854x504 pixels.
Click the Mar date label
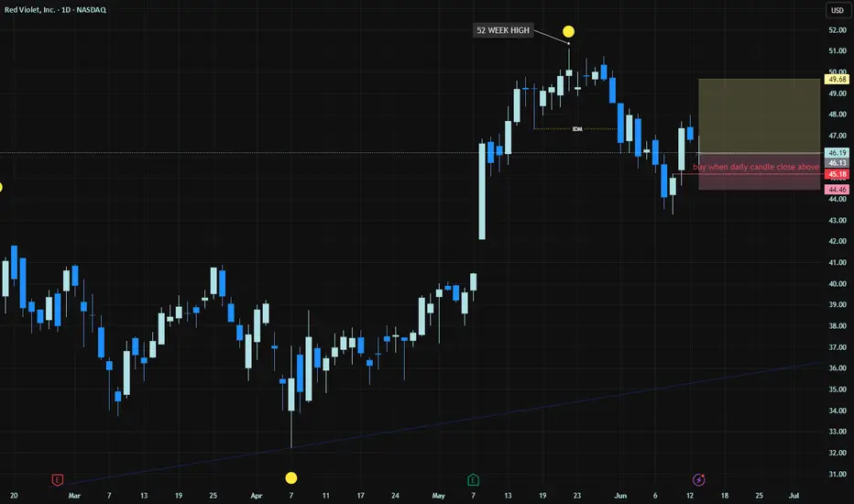(74, 496)
